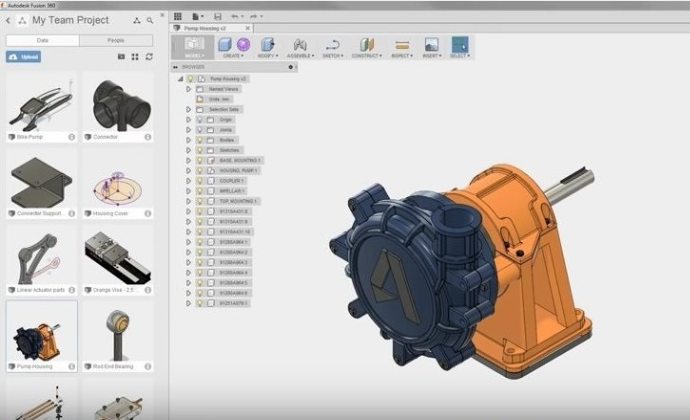Open the File dropdown in top toolbar
The width and height of the screenshot is (690, 420).
pos(198,16)
